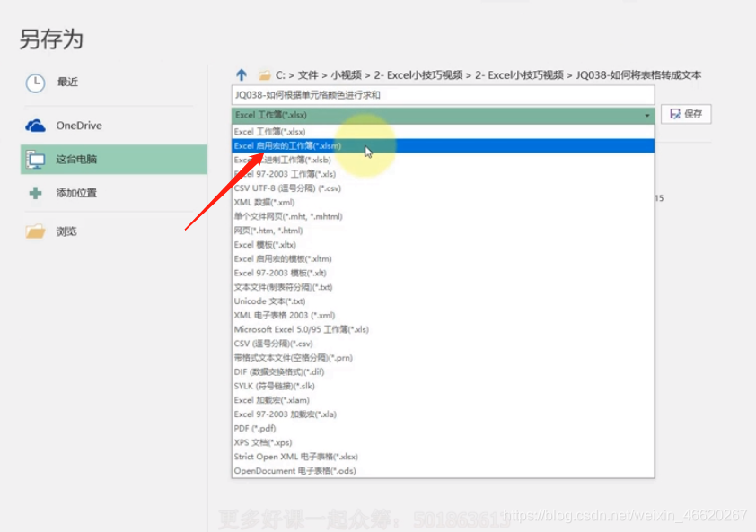Click the OneDrive cloud icon
This screenshot has height=532, width=756.
pos(35,126)
